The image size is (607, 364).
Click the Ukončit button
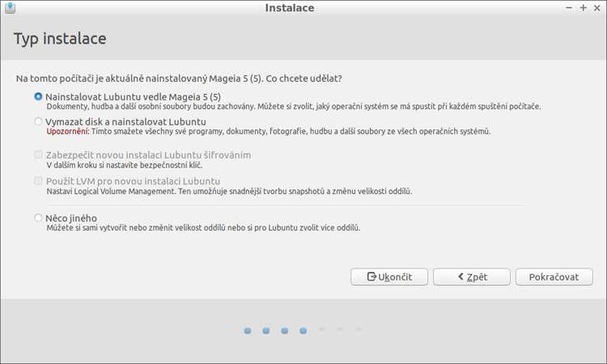click(x=389, y=277)
